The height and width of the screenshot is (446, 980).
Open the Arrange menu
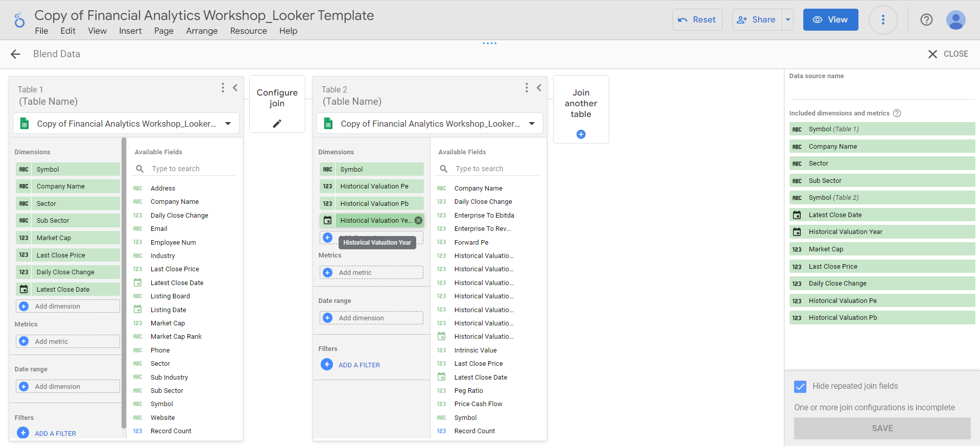coord(202,31)
